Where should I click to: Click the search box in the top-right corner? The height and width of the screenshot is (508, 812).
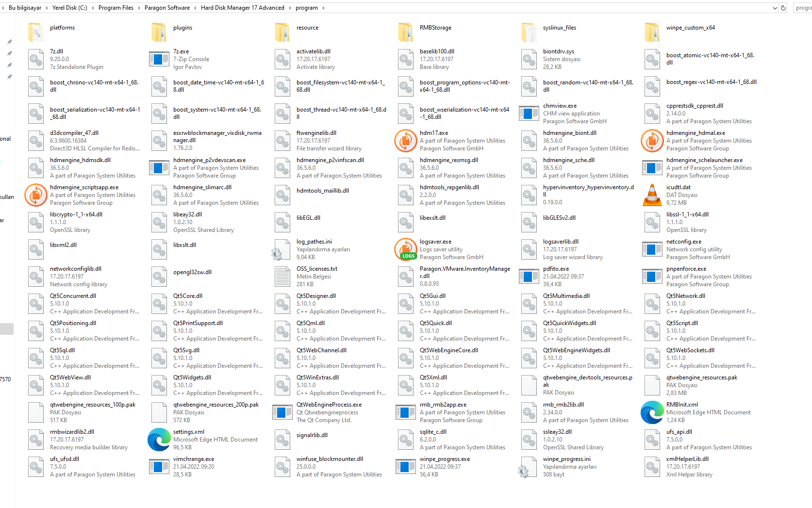[803, 8]
